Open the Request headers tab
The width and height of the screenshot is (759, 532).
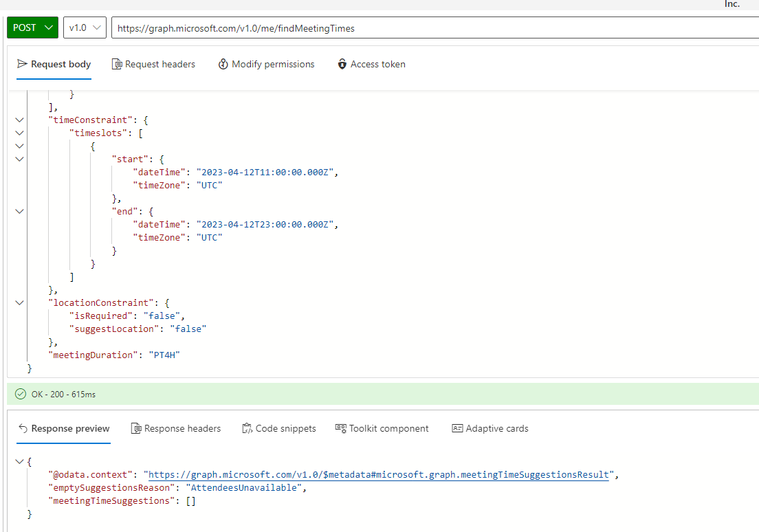click(153, 64)
